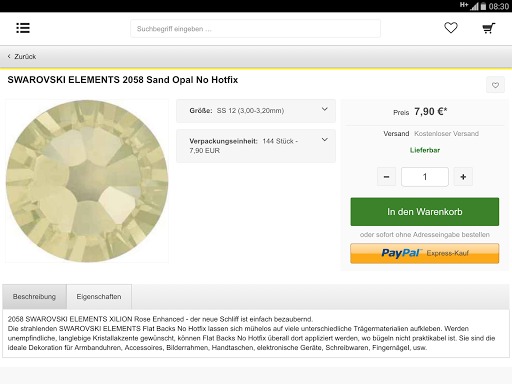Open the hamburger list menu icon

click(x=23, y=28)
